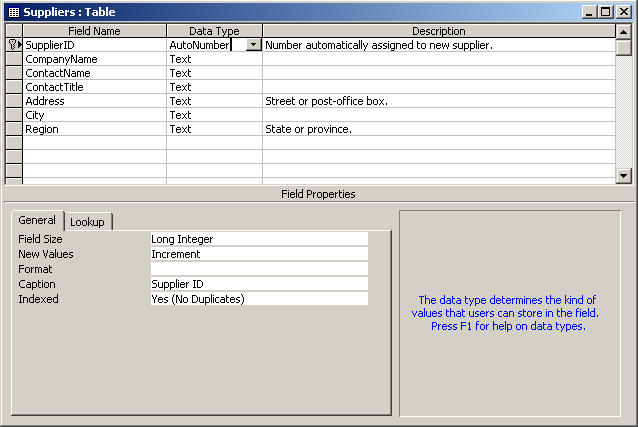
Task: Select the City row selector
Action: click(x=14, y=115)
